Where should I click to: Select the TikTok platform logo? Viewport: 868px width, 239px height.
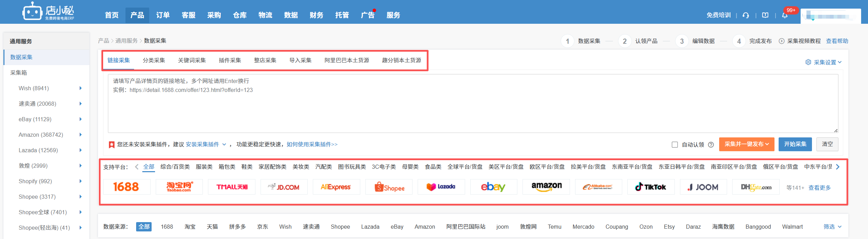coord(651,187)
